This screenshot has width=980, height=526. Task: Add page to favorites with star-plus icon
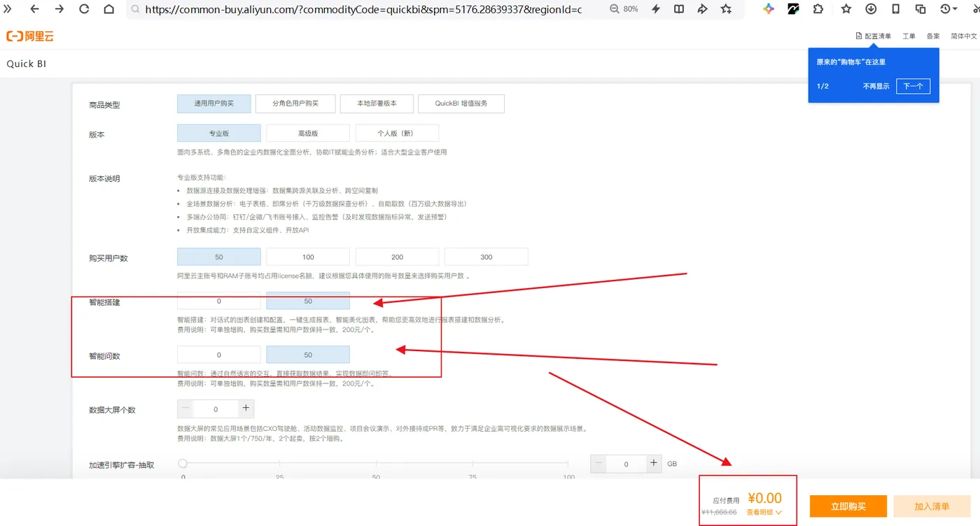727,9
